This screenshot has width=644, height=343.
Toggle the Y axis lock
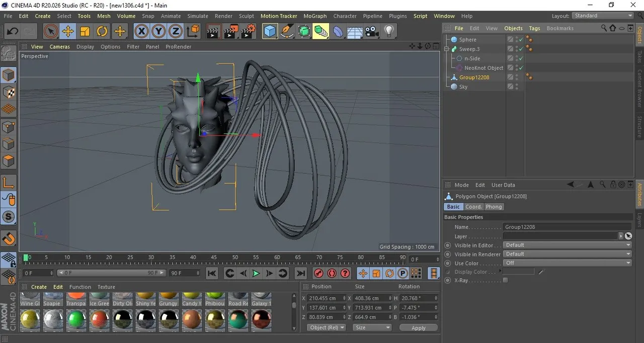click(159, 31)
